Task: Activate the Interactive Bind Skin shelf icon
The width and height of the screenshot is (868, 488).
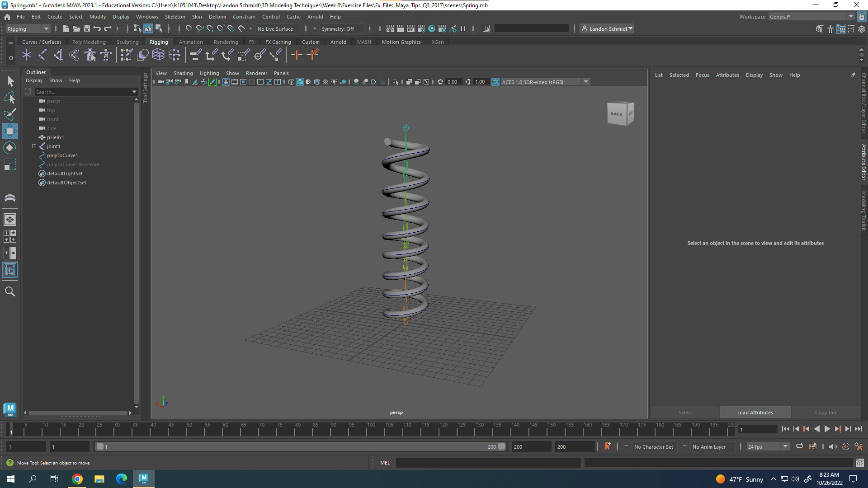Action: tap(90, 55)
